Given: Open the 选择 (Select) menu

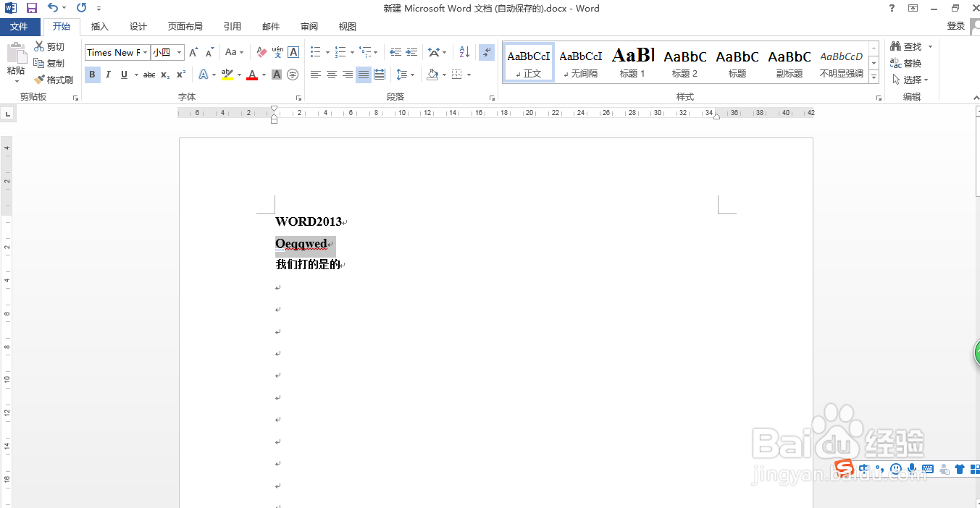Looking at the screenshot, I should [x=910, y=80].
